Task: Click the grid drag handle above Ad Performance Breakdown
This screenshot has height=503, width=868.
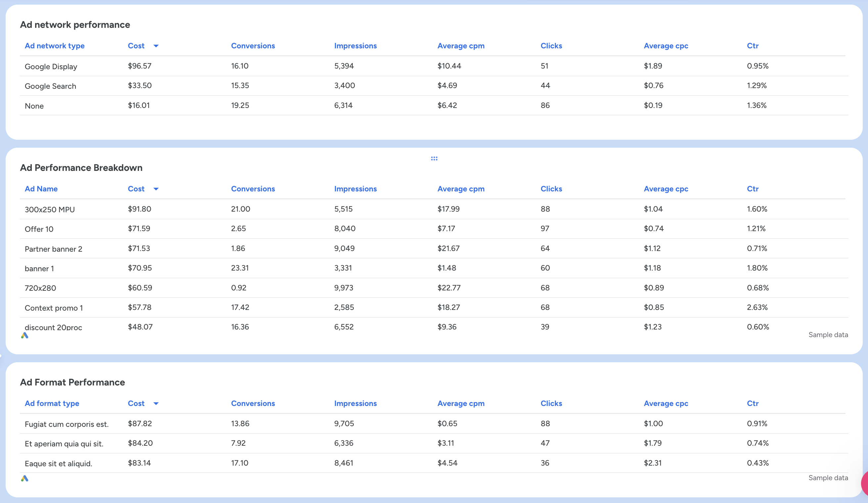Action: (434, 158)
